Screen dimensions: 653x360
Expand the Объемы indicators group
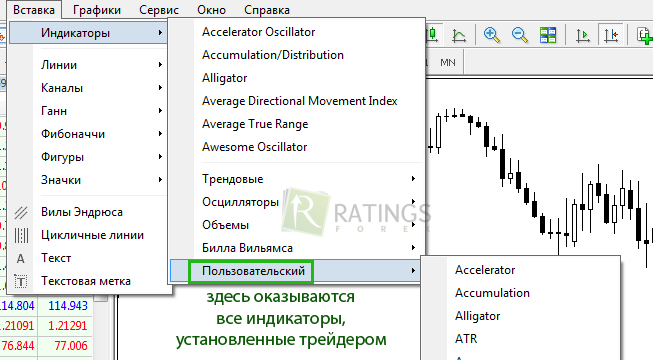point(297,225)
